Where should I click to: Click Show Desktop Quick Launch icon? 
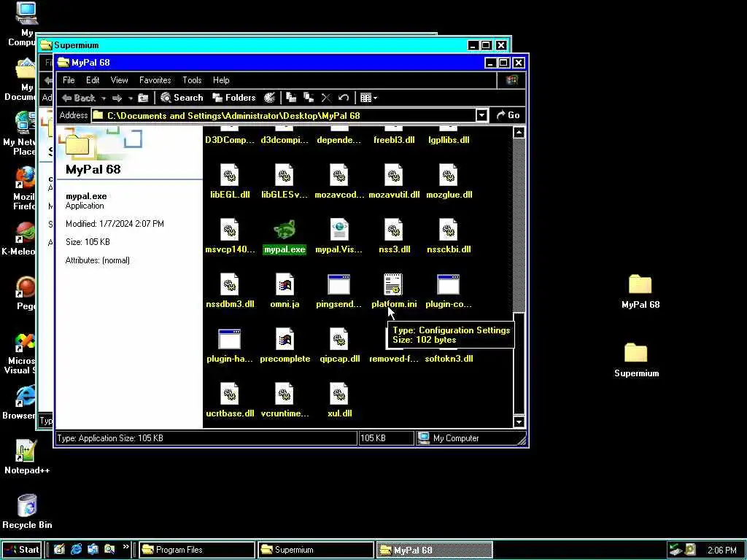tap(59, 550)
